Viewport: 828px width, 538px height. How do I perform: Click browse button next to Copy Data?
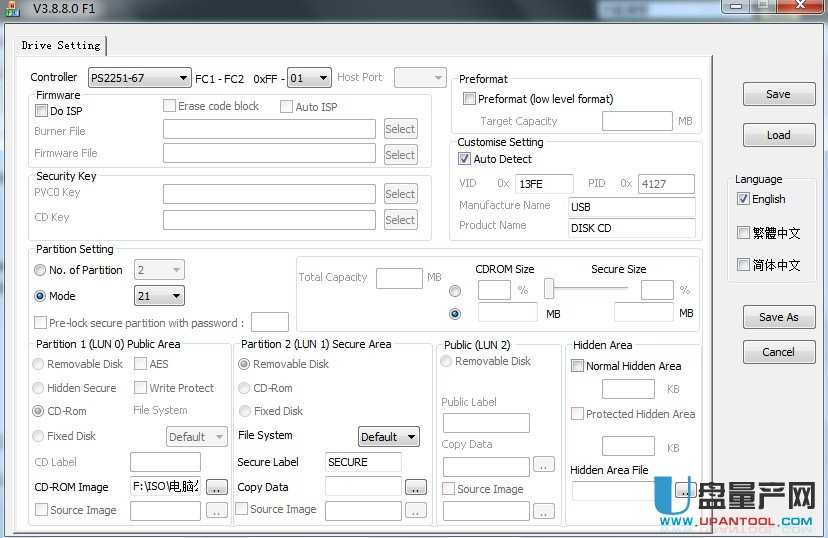pos(416,487)
